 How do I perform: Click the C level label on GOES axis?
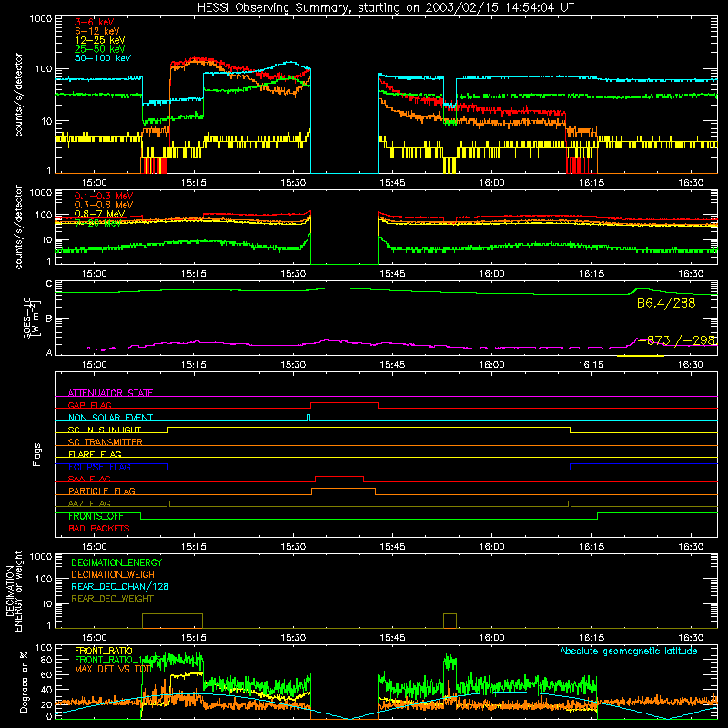point(49,284)
